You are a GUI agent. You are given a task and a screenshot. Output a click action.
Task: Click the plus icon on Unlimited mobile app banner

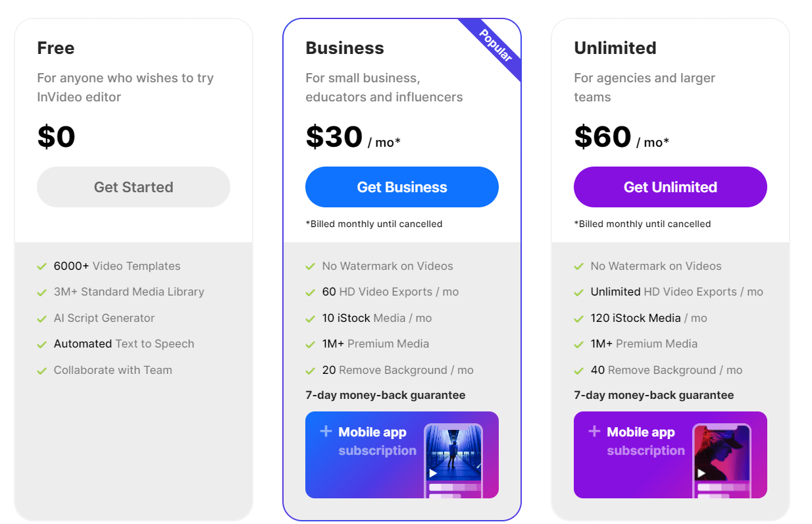pyautogui.click(x=594, y=431)
